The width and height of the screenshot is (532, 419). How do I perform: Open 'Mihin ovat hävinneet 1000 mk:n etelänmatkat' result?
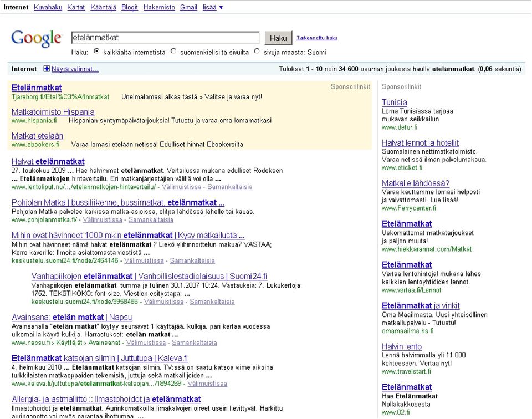[x=128, y=236]
